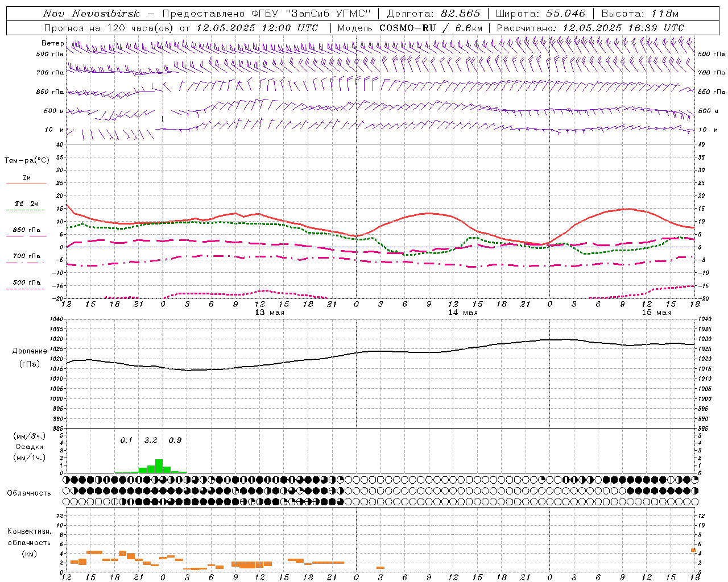This screenshot has height=582, width=728.
Task: Click the line sample under the 2м legend
Action: click(x=27, y=184)
